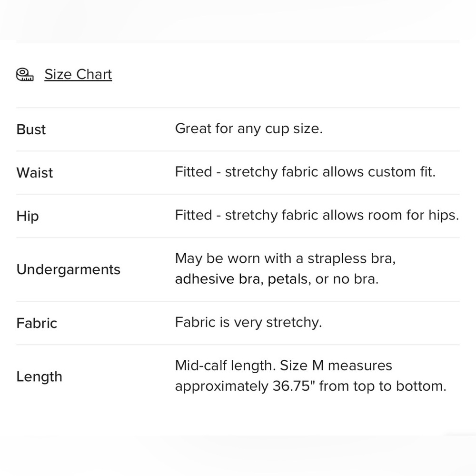The height and width of the screenshot is (476, 476).
Task: Click 'Fabric is very stretchy' text
Action: (248, 322)
